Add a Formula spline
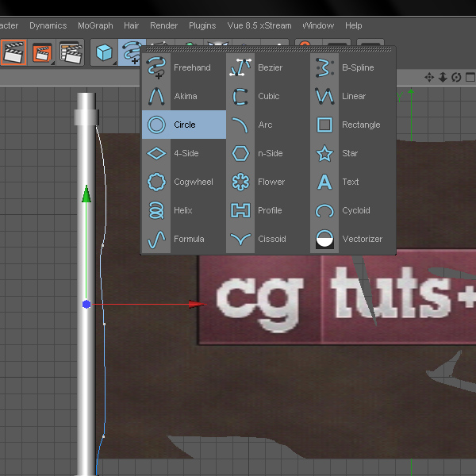The width and height of the screenshot is (476, 476). [x=184, y=239]
